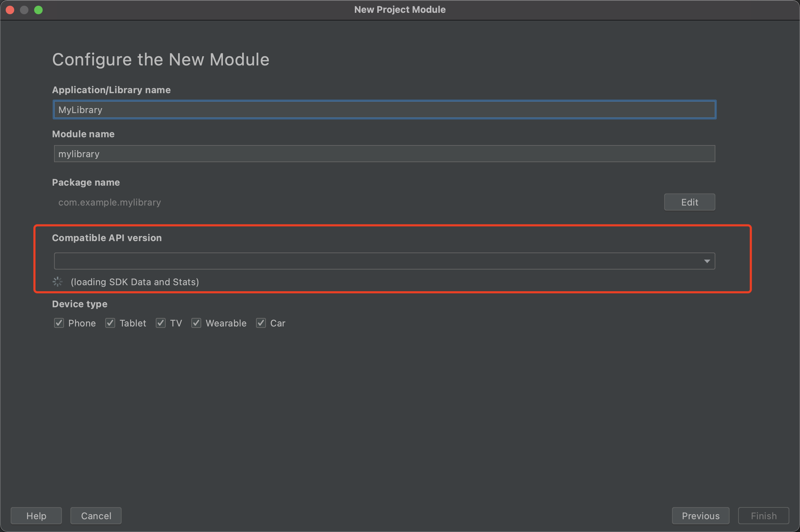Cancel the new module dialog
This screenshot has height=532, width=800.
(x=96, y=516)
